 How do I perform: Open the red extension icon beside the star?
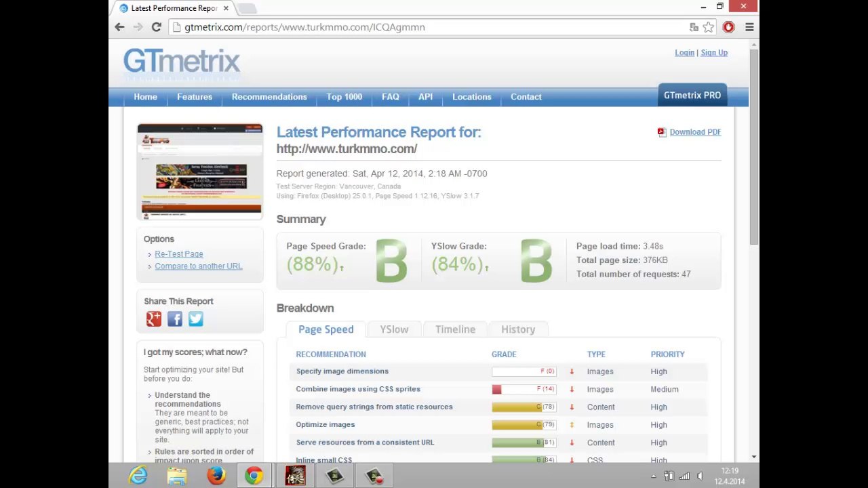[728, 27]
